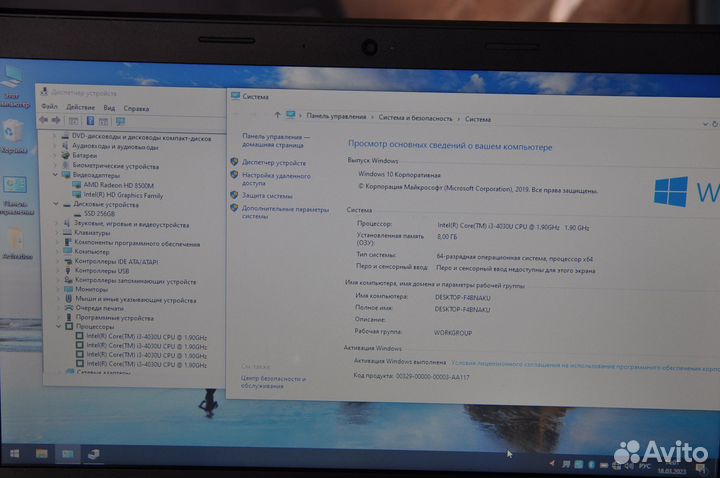
Task: Click the computer icon in System breadcrumb
Action: click(x=291, y=115)
